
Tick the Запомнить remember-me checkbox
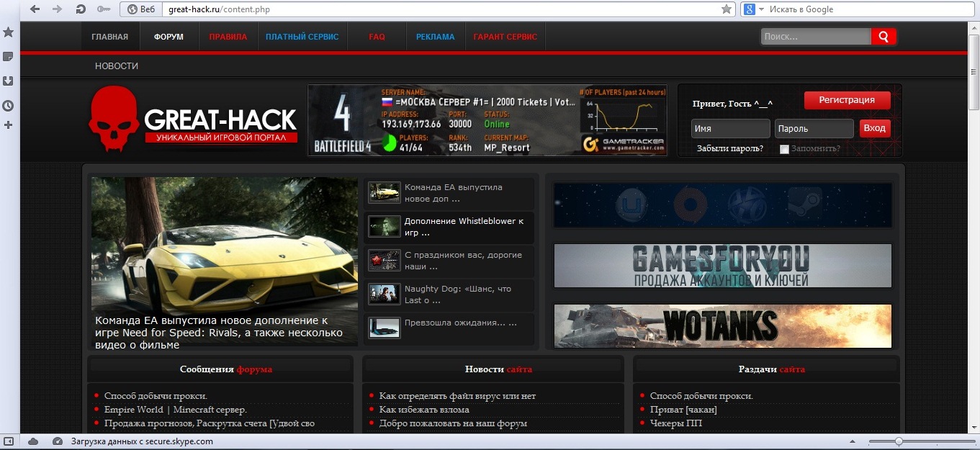click(x=784, y=149)
